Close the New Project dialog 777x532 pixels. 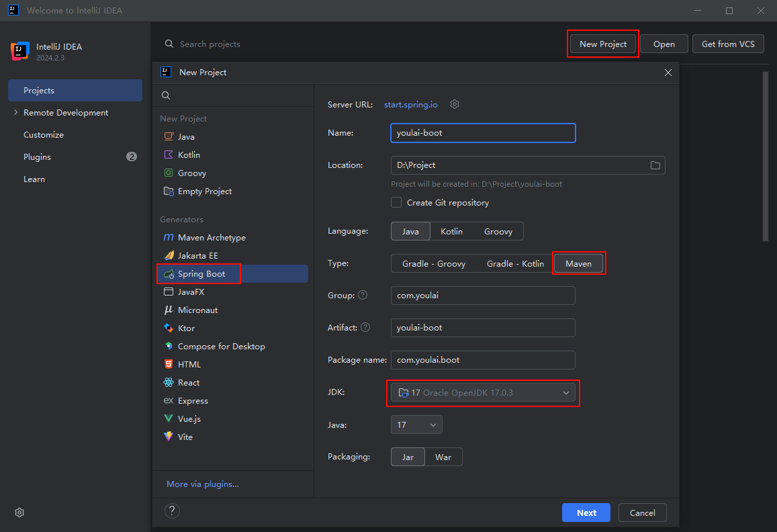tap(668, 73)
